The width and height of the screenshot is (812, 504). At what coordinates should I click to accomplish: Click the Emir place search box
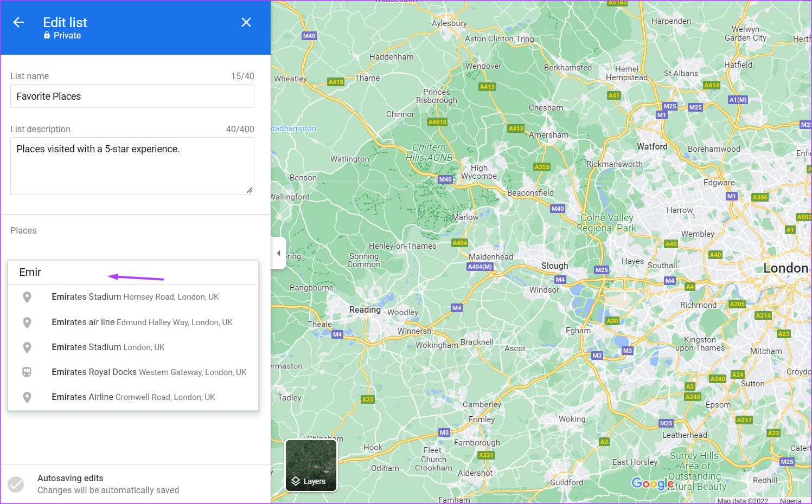tap(133, 272)
